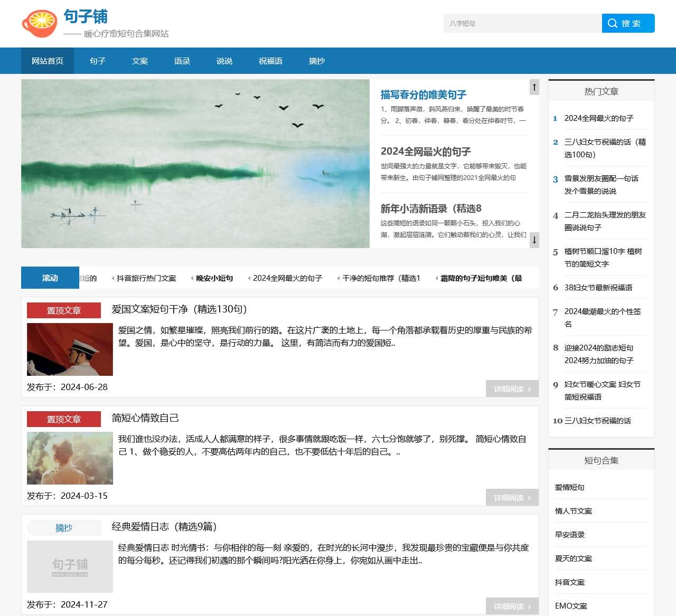
Task: Click the 简短心情致自己 article thumbnail
Action: (70, 458)
